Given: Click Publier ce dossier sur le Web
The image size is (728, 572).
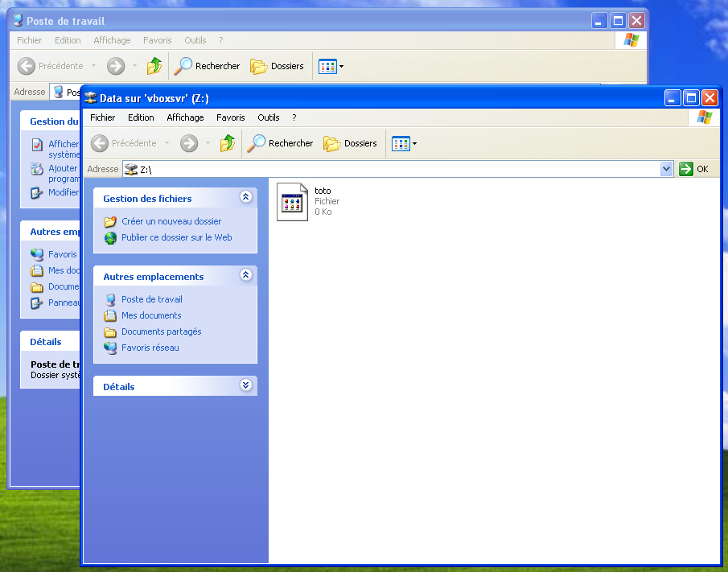Looking at the screenshot, I should [x=176, y=237].
